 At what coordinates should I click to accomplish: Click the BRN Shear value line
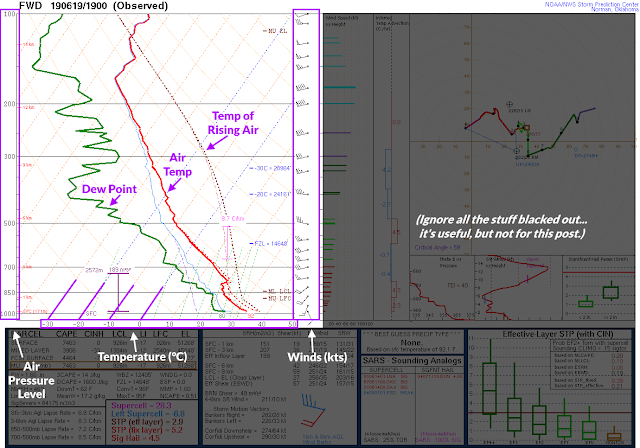[x=233, y=393]
